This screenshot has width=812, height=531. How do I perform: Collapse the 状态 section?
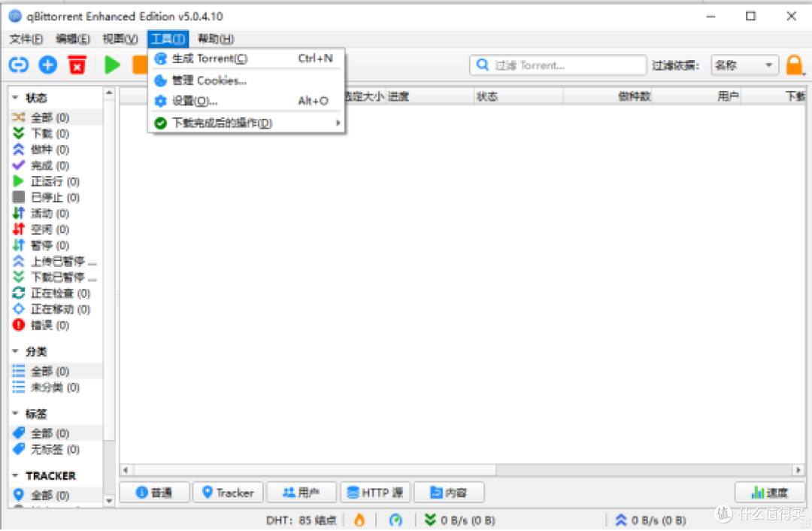(16, 97)
